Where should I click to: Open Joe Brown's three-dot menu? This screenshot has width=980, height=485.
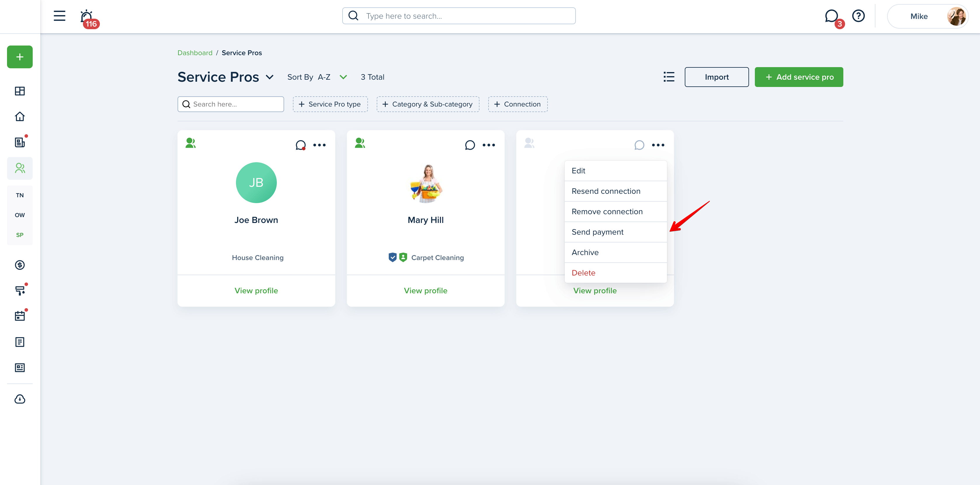point(319,145)
